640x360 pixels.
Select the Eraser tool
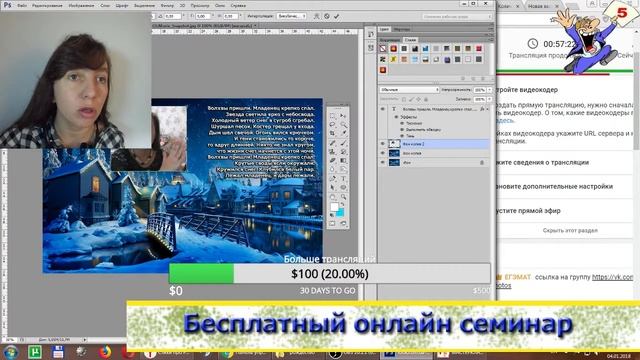tap(332, 160)
